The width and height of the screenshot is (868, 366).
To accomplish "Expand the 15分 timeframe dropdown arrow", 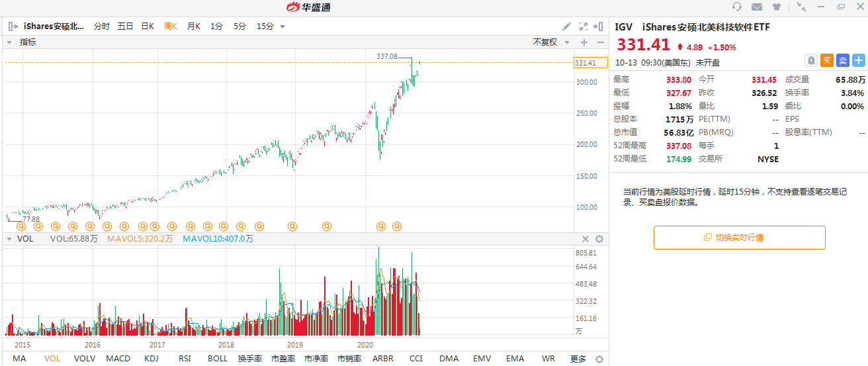I will click(282, 26).
